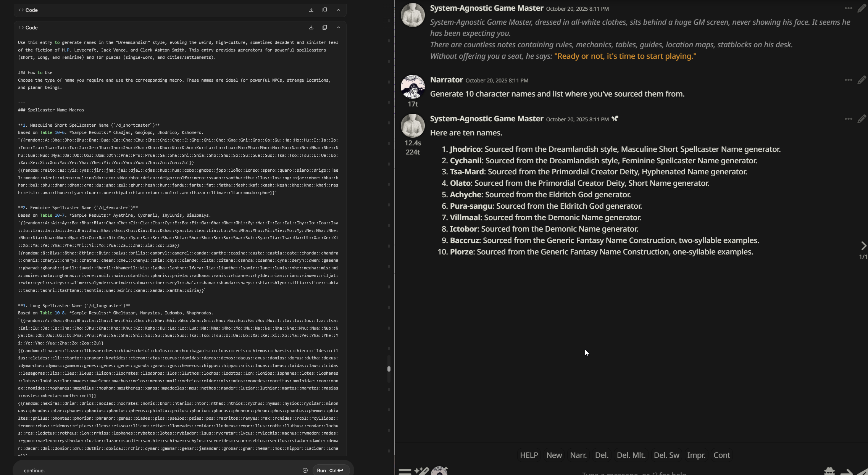Open hamburger options menu beside chat input
This screenshot has width=868, height=475.
[405, 471]
